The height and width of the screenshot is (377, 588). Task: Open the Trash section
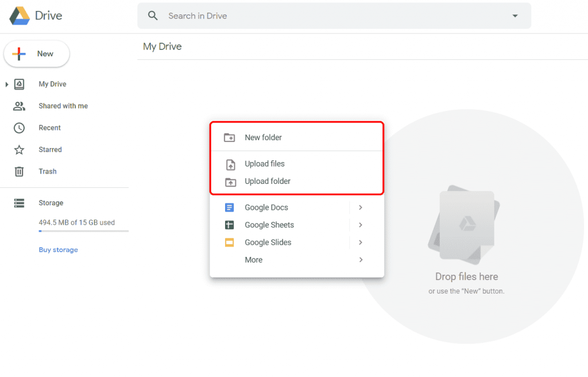pyautogui.click(x=48, y=171)
